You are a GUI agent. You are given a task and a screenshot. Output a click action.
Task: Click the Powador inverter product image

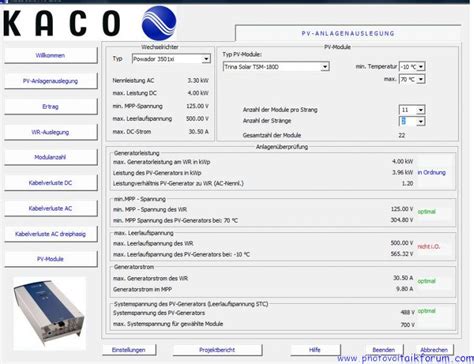tap(49, 313)
